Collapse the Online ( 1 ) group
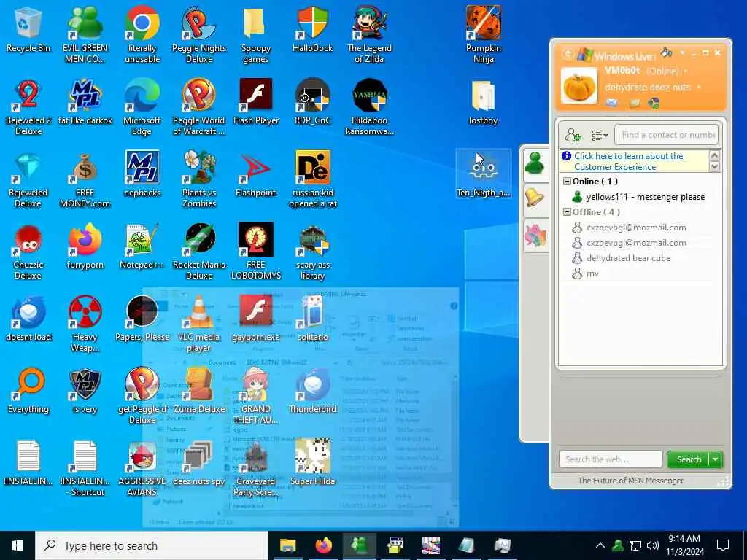Image resolution: width=747 pixels, height=560 pixels. click(567, 182)
